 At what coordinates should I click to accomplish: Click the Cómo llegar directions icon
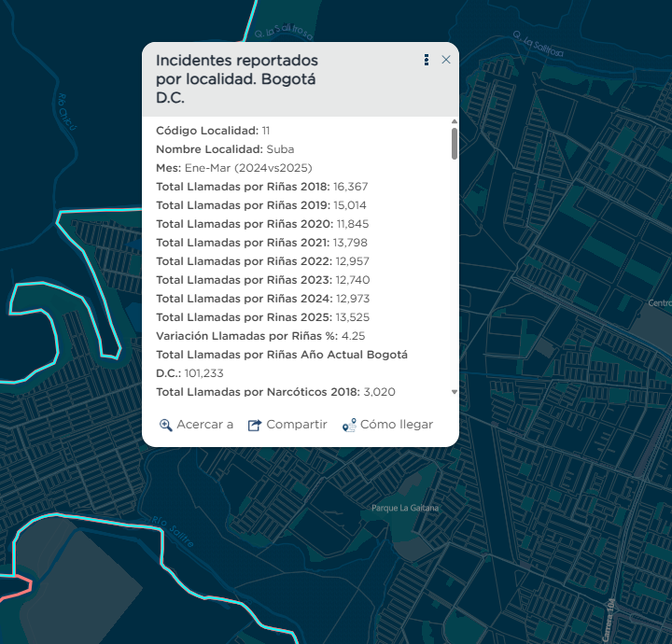349,425
